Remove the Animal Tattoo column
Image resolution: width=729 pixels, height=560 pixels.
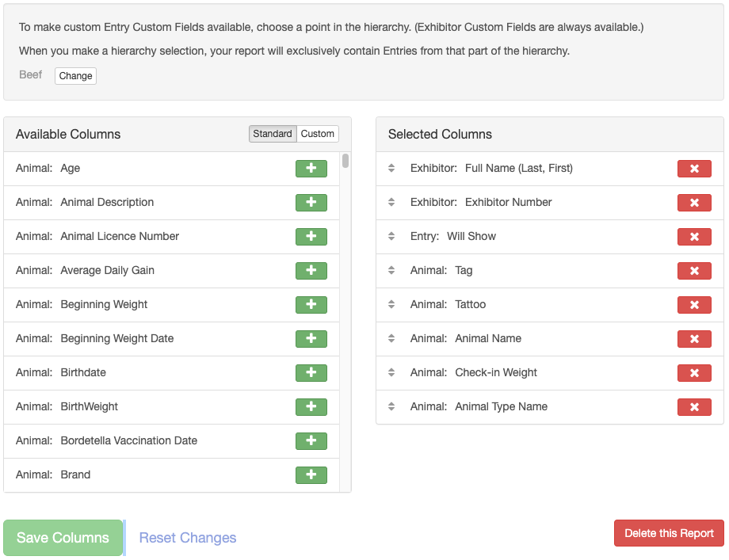pyautogui.click(x=694, y=304)
